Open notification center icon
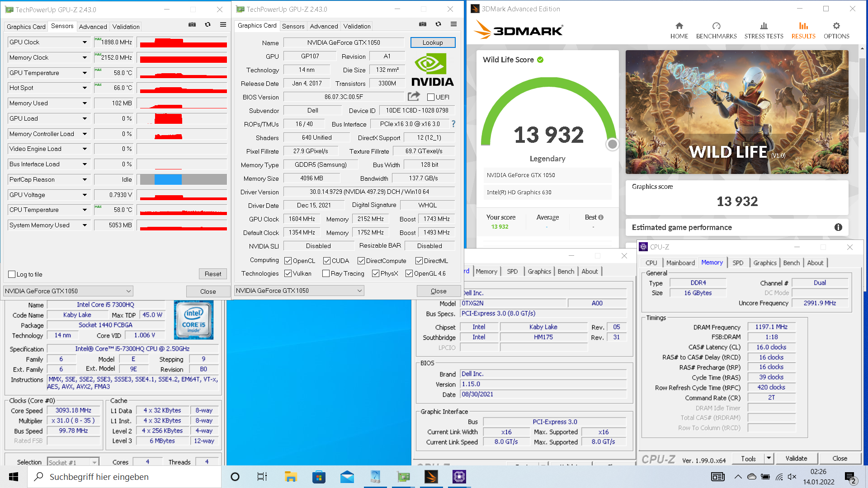This screenshot has width=868, height=488. 850,477
